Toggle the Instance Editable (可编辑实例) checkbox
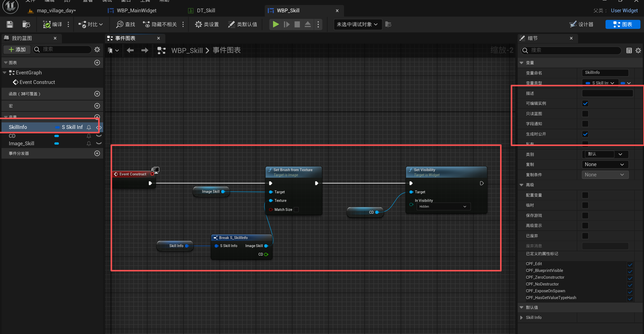The width and height of the screenshot is (644, 334). [585, 104]
